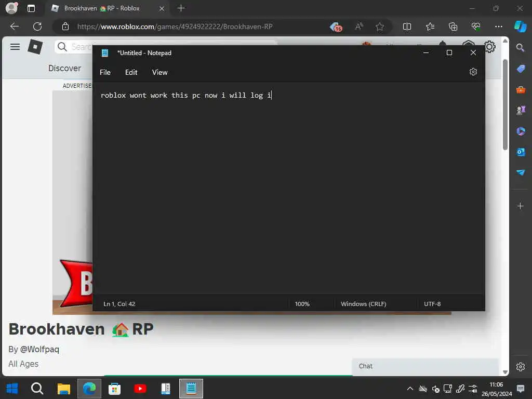Open File Explorer from the taskbar
This screenshot has width=532, height=399.
point(63,389)
